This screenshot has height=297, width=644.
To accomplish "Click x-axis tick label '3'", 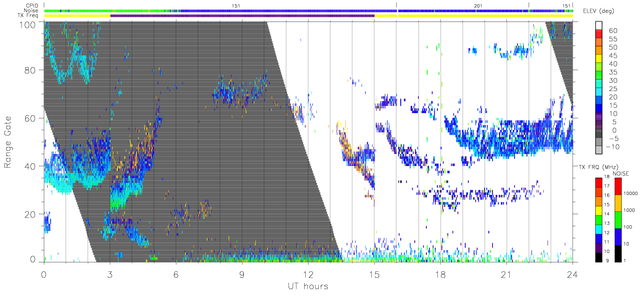I will (x=110, y=274).
